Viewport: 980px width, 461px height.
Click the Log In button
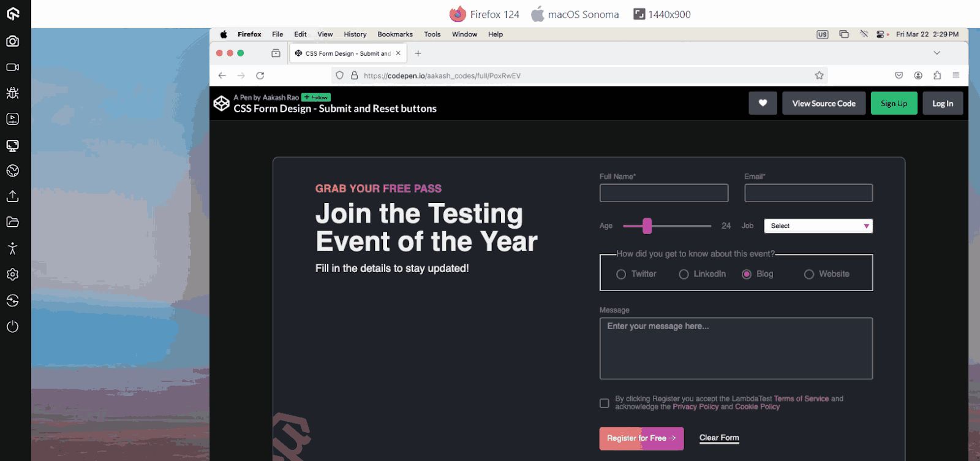click(x=943, y=103)
